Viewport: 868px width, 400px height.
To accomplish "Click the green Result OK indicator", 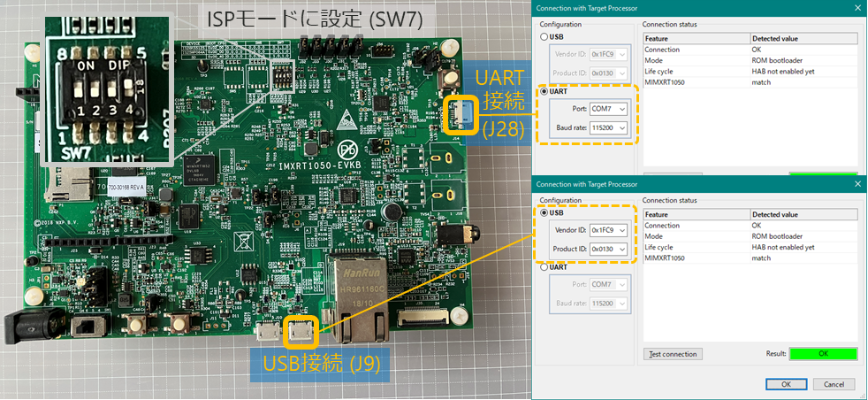I will click(823, 354).
